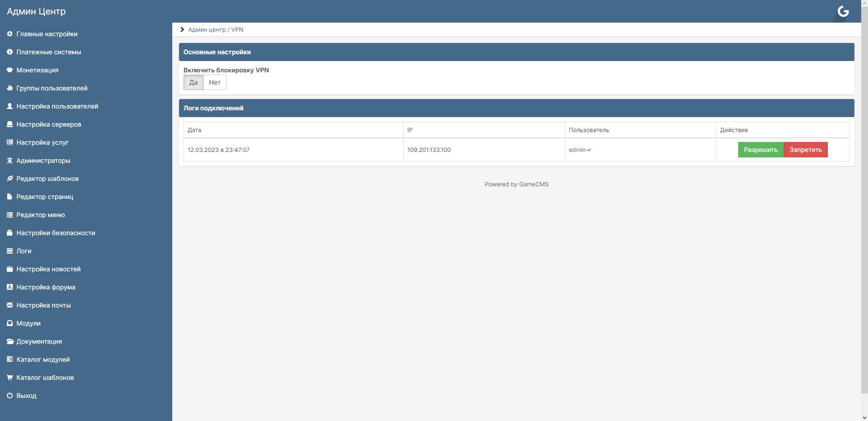Click the scrollbar down arrow at bottom right
Image resolution: width=868 pixels, height=421 pixels.
864,417
